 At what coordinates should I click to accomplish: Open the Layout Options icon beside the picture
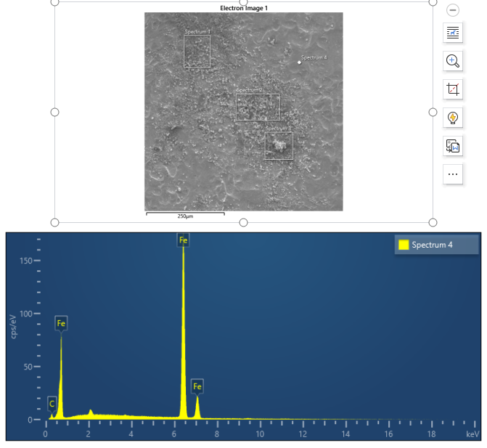click(453, 33)
